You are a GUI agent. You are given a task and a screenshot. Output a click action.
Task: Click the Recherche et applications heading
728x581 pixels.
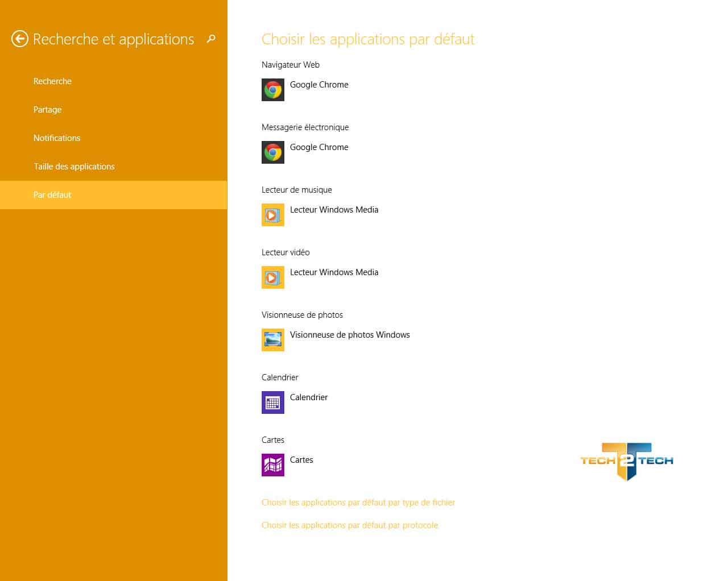click(114, 39)
